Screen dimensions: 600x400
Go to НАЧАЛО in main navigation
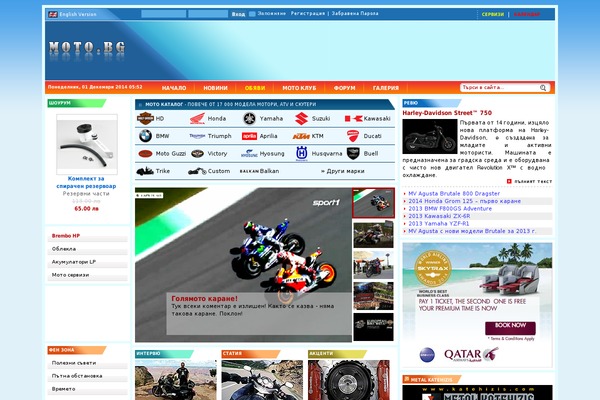(x=174, y=88)
